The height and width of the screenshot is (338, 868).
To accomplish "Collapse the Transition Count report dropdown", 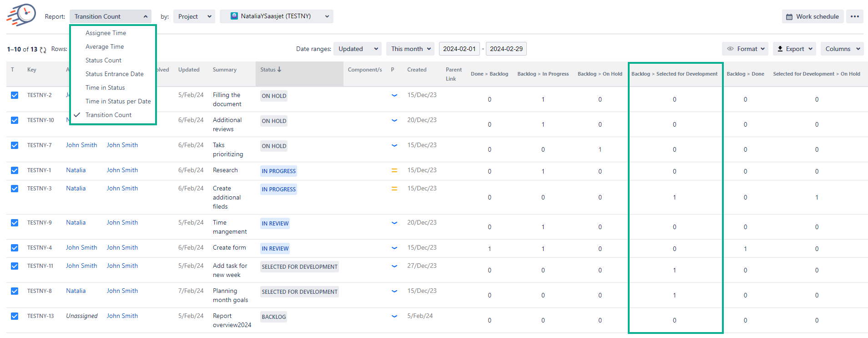I will (x=111, y=16).
